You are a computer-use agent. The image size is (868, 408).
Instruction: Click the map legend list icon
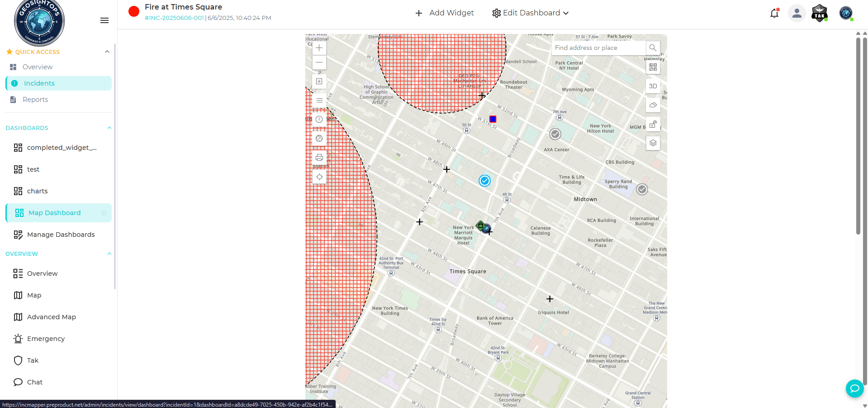[x=319, y=100]
